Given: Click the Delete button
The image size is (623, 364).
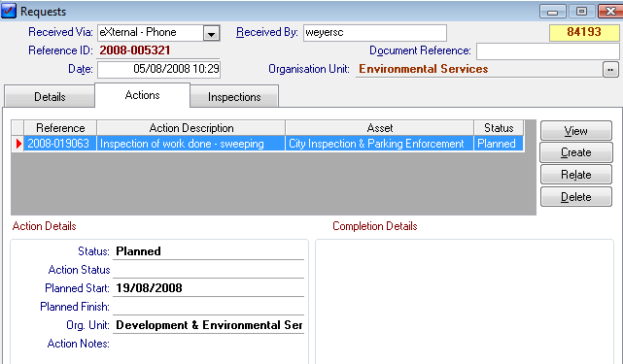Looking at the screenshot, I should coord(575,197).
